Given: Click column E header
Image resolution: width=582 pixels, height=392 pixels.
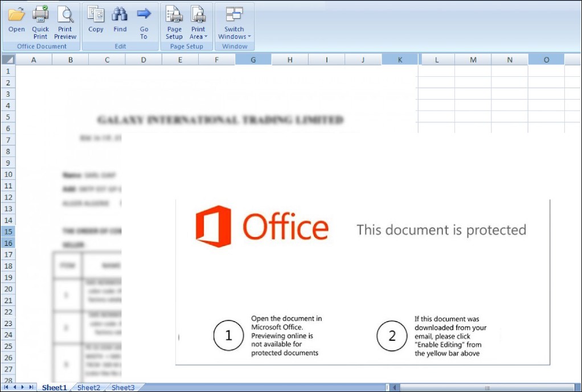Looking at the screenshot, I should (x=180, y=60).
